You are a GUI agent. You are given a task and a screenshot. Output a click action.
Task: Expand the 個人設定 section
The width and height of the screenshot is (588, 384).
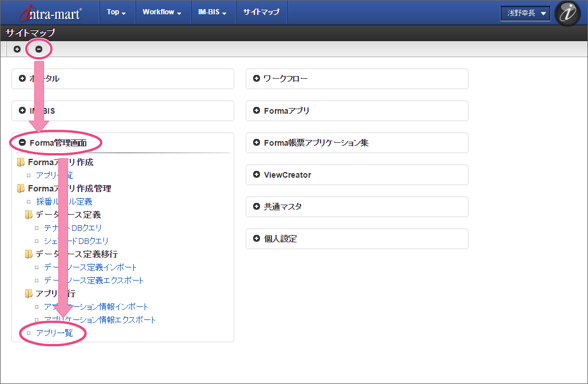click(257, 239)
